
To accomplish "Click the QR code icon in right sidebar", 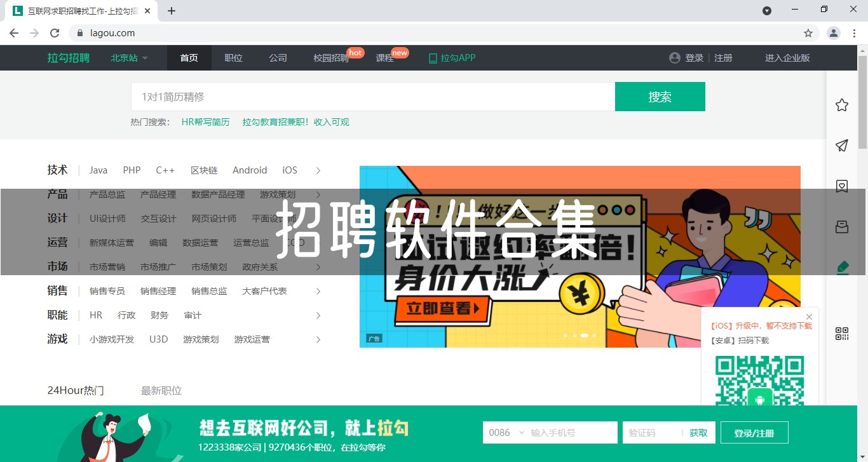I will pyautogui.click(x=842, y=334).
